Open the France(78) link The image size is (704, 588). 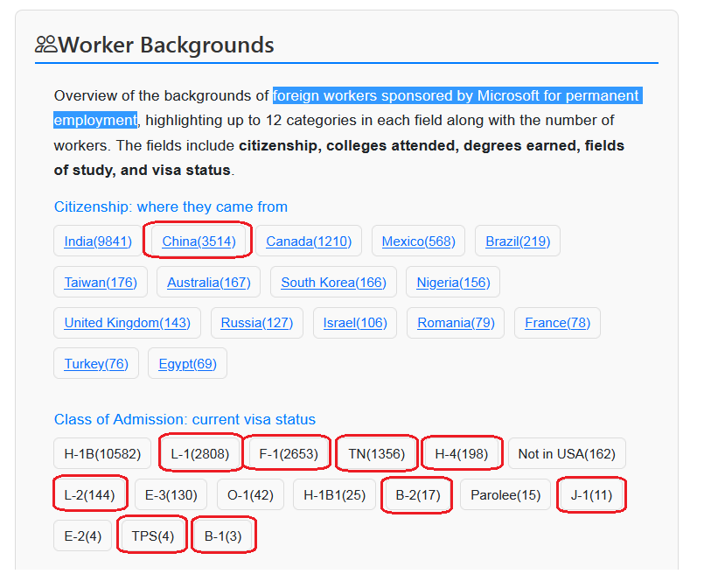click(x=558, y=323)
